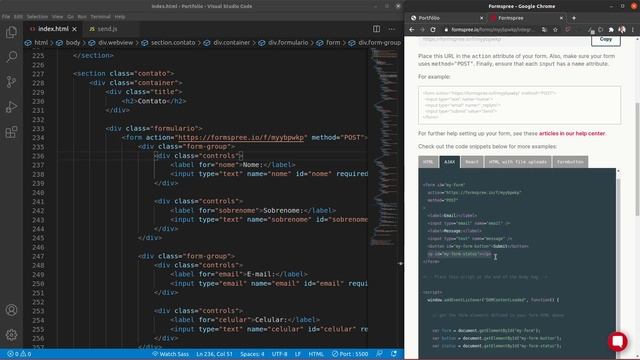
Task: Open the Selection menu in VS Code
Action: click(x=37, y=17)
